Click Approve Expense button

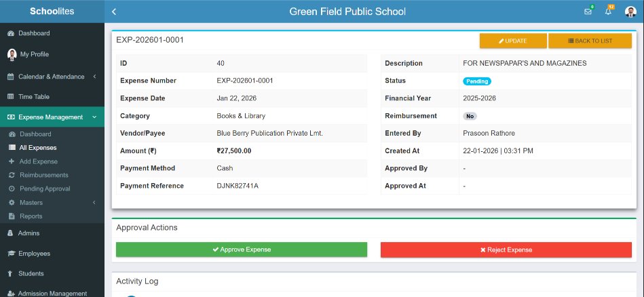[x=242, y=250]
